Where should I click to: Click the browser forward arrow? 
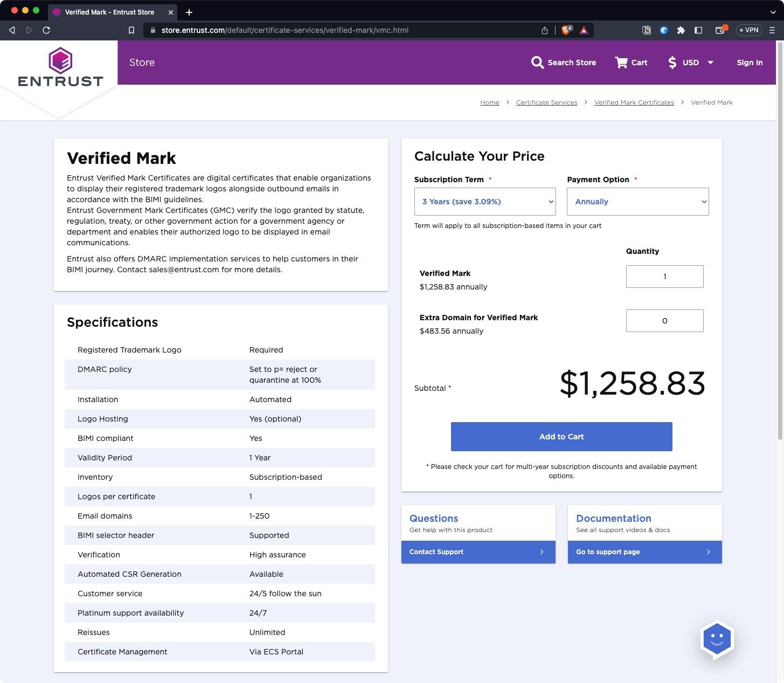click(29, 30)
